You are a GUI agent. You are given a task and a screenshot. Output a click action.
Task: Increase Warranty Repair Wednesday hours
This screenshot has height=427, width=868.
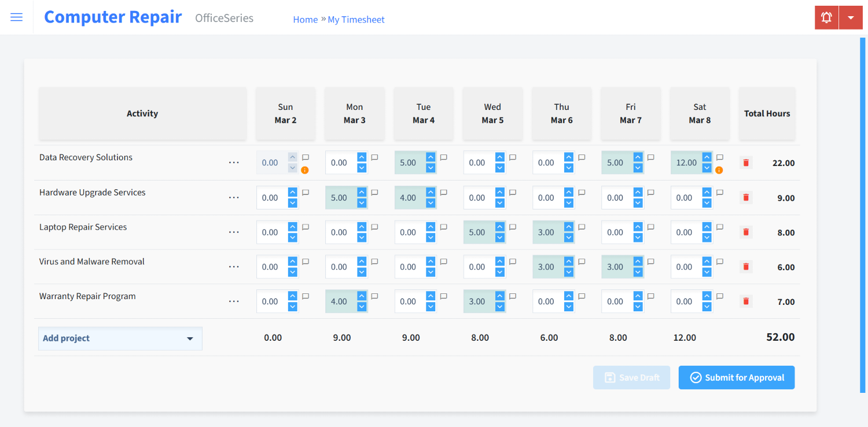(x=500, y=296)
